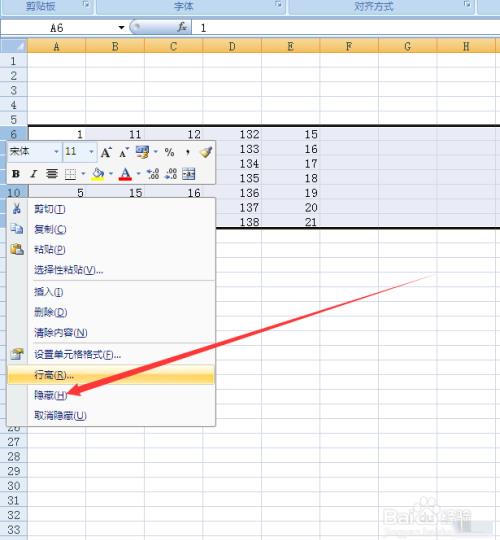
Task: Open 对齐方式 group dialog launcher
Action: (x=467, y=4)
